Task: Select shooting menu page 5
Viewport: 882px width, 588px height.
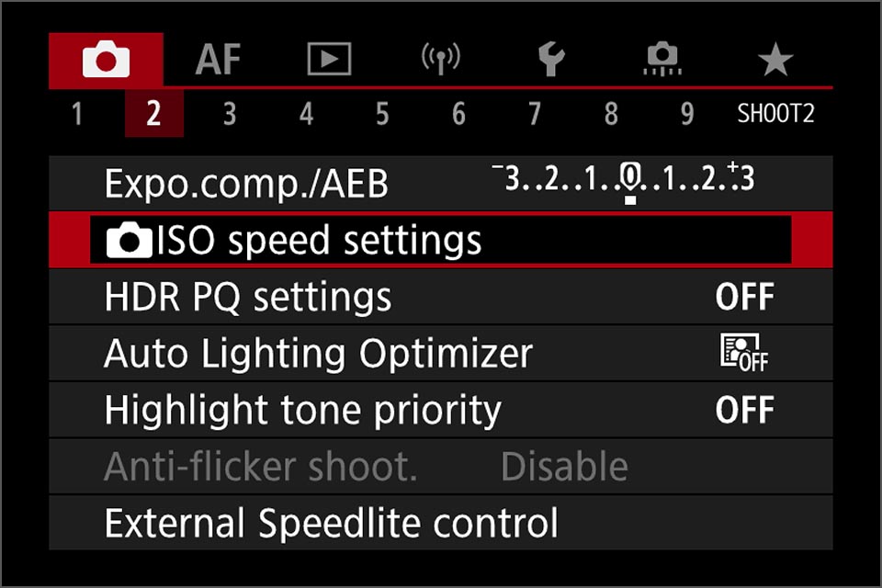Action: [381, 114]
